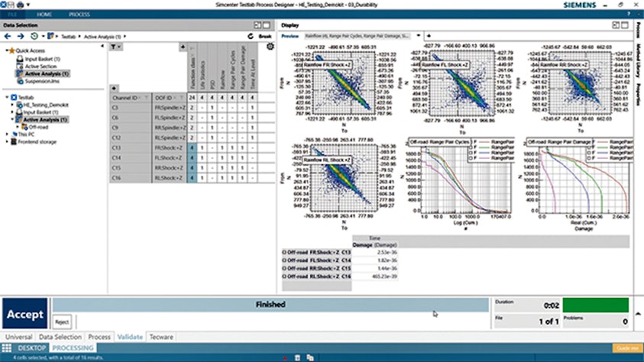Open the Properties side tab
The image size is (644, 362).
click(639, 94)
